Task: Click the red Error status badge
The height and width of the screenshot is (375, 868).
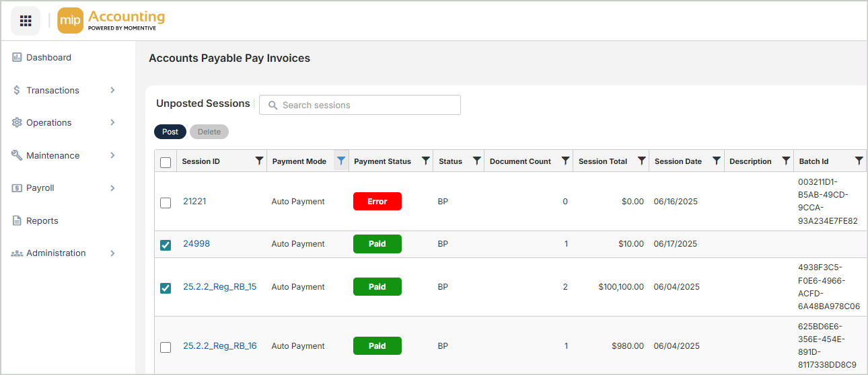Action: pyautogui.click(x=377, y=202)
